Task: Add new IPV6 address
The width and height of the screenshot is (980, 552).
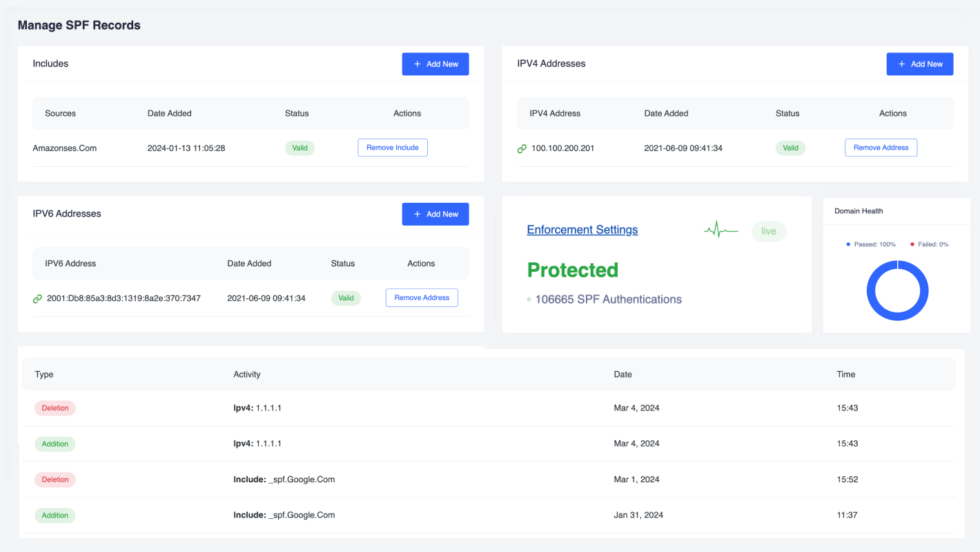Action: [435, 214]
